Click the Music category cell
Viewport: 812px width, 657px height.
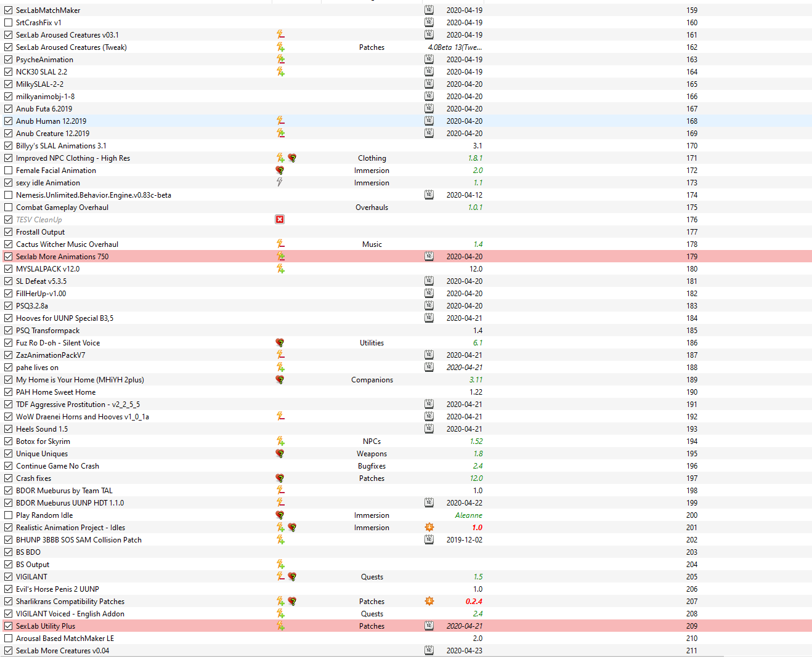[372, 244]
